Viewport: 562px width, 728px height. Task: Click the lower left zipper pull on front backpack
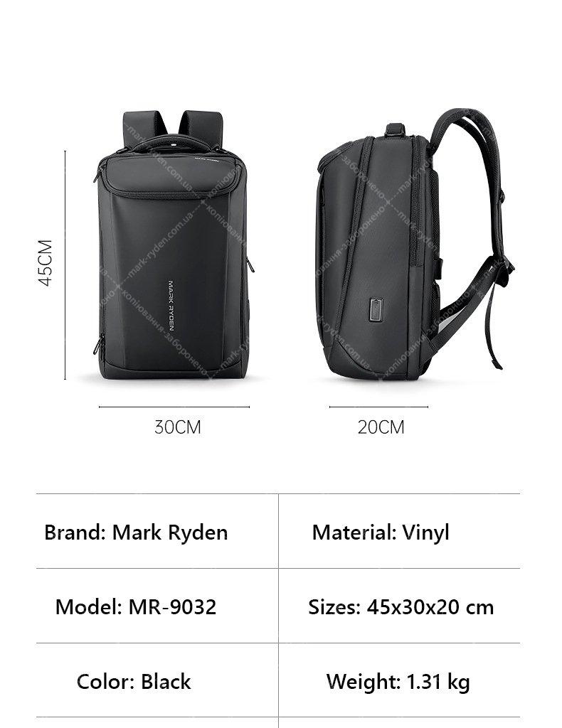click(97, 345)
